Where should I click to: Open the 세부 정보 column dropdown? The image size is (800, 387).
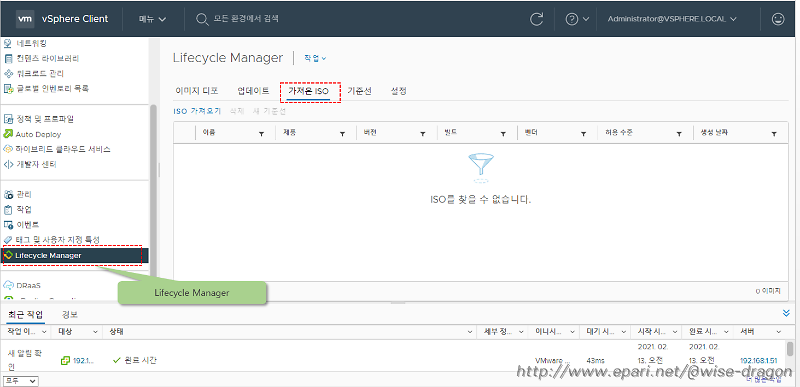[521, 332]
